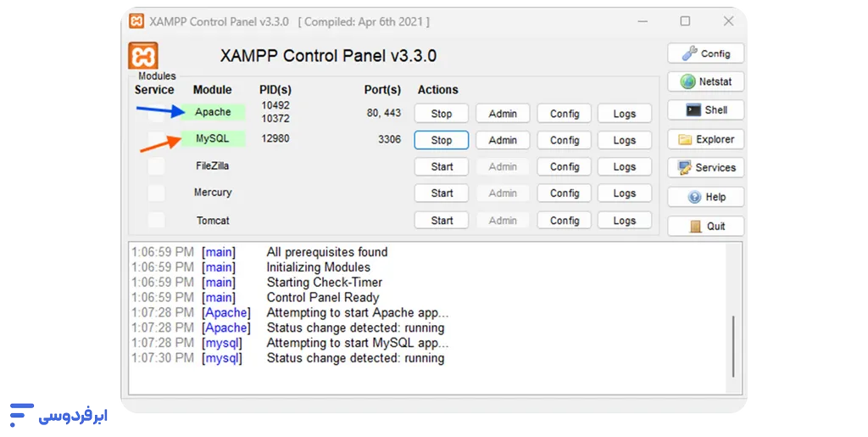The image size is (868, 437).
Task: Open the Explorer folder button
Action: [706, 139]
